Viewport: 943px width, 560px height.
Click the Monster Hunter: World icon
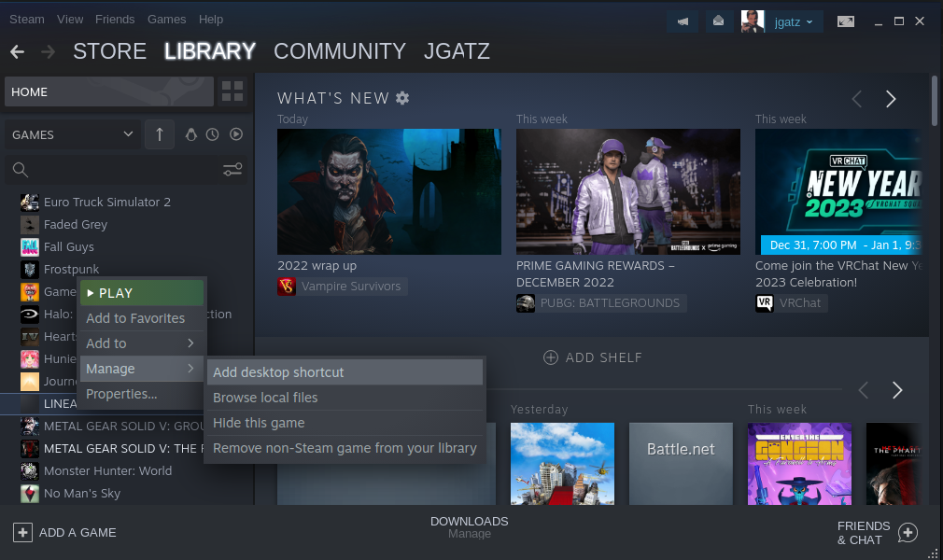pyautogui.click(x=30, y=471)
